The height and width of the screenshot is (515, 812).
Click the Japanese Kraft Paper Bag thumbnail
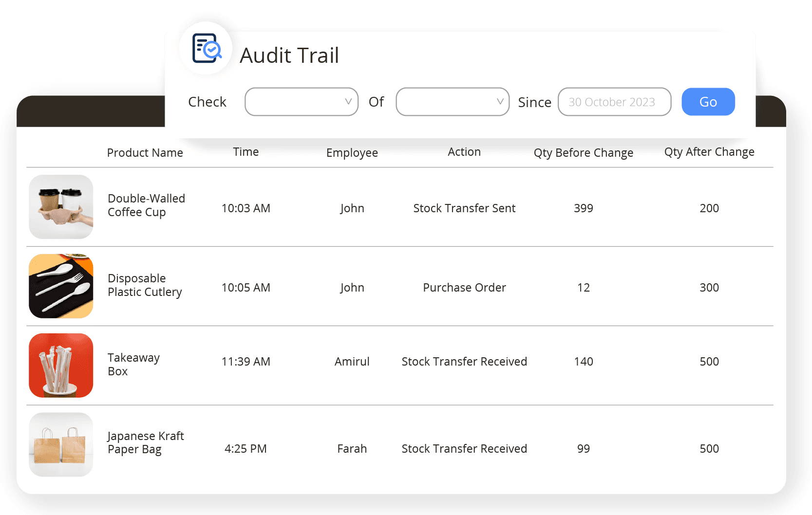pyautogui.click(x=61, y=444)
